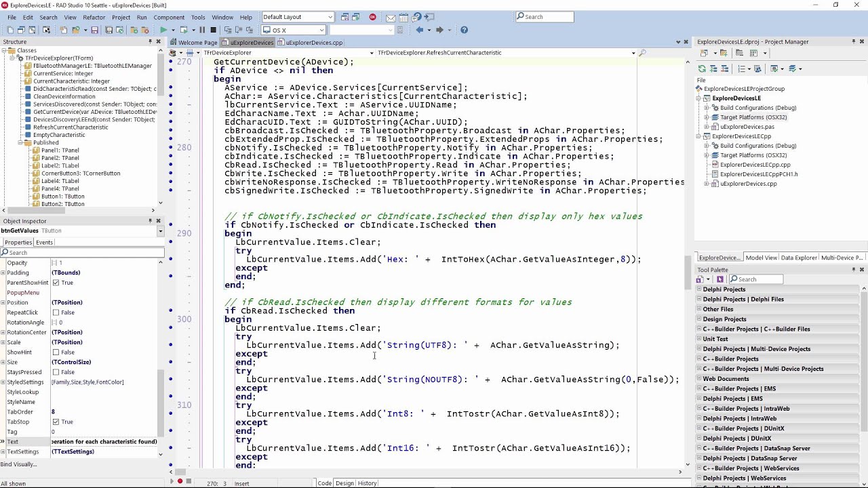Switch to the Design view tab
Image resolution: width=868 pixels, height=488 pixels.
344,483
